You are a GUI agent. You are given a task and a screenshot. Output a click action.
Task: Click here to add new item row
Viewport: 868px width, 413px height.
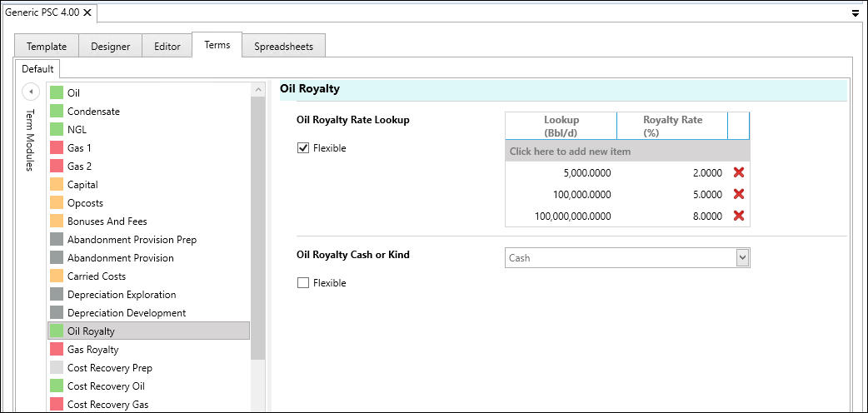[x=627, y=152]
